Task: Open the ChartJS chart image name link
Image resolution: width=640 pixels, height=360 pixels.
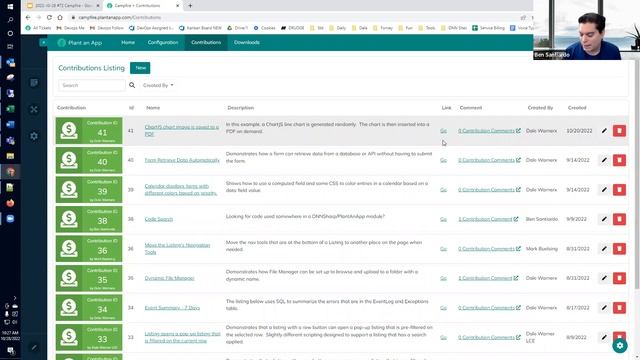Action: (182, 130)
